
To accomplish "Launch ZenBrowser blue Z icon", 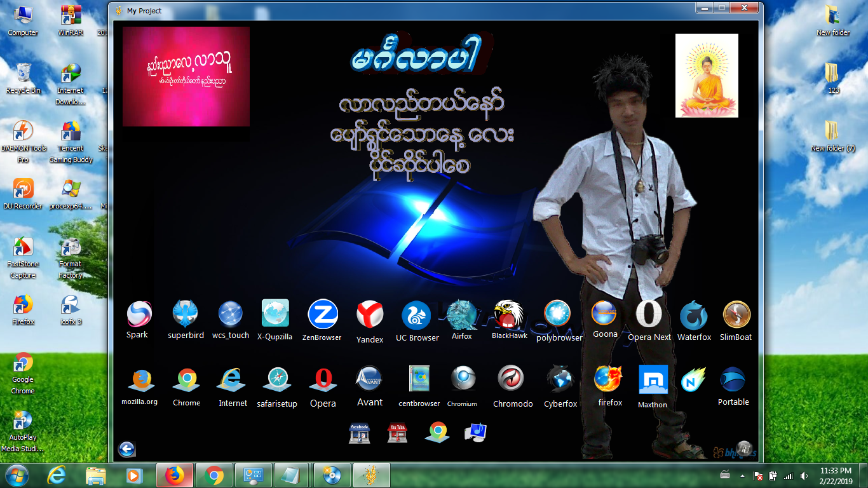I will click(x=323, y=314).
